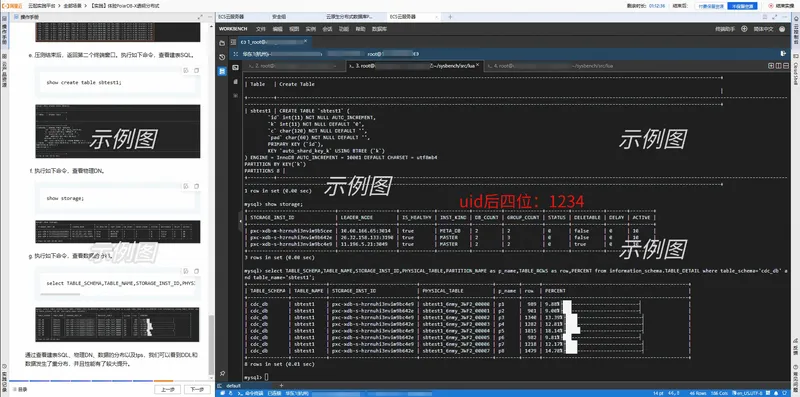Screen dimensions: 800x397
Task: Expand the 操作手册 panel to fullscreen
Action: (x=200, y=17)
